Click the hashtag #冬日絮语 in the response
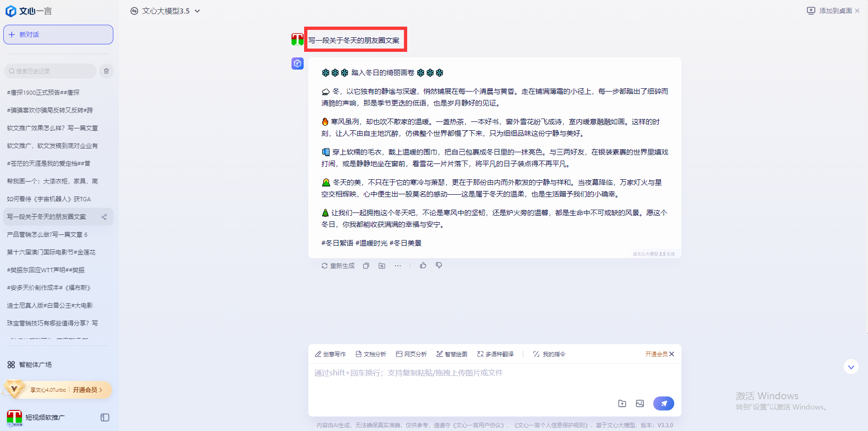Screen dimensions: 868x431 [x=337, y=243]
